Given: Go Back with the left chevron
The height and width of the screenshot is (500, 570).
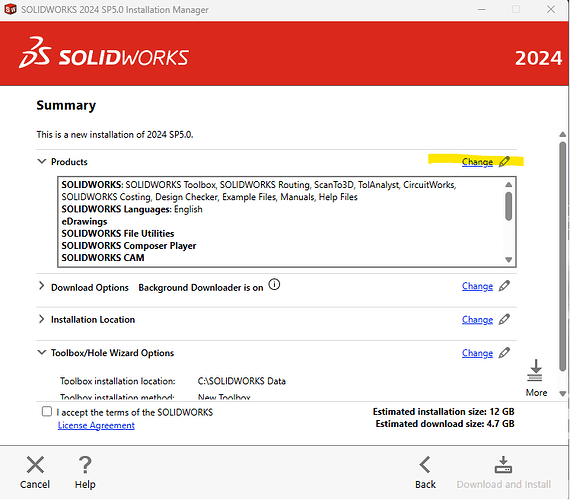Looking at the screenshot, I should click(x=425, y=465).
